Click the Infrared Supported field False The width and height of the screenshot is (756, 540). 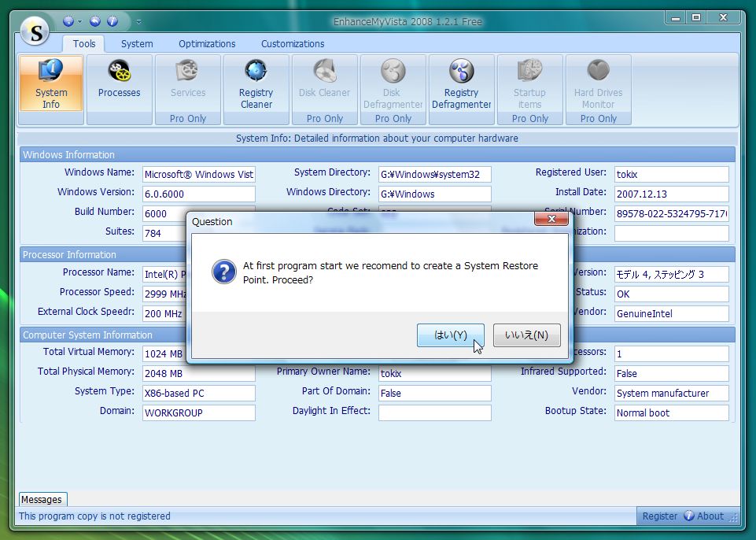[x=671, y=373]
